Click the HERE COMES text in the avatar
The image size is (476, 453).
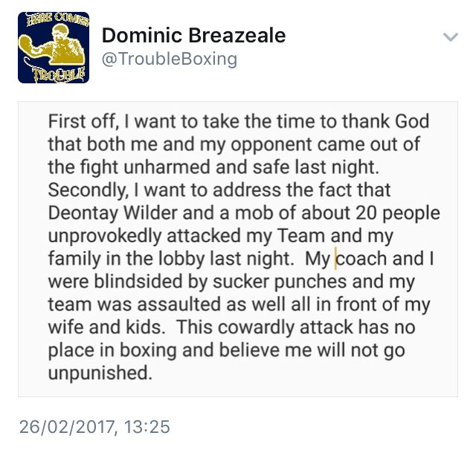pos(57,19)
